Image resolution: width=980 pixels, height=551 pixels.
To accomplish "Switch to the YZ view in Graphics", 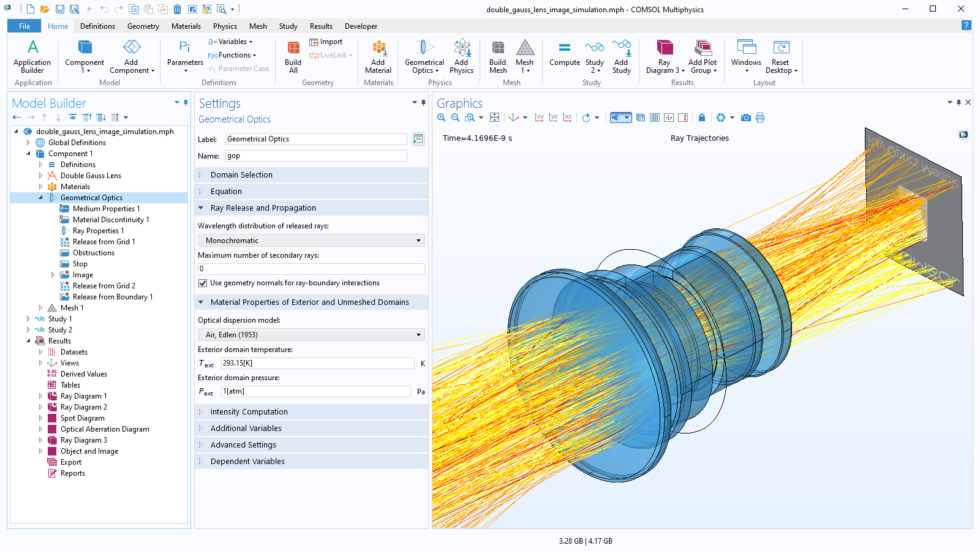I will [553, 118].
